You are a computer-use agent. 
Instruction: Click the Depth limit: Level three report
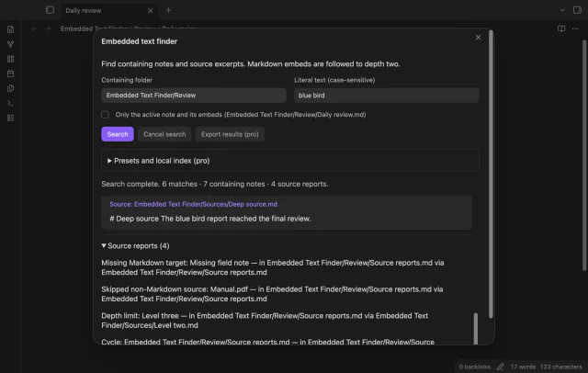[x=265, y=321]
